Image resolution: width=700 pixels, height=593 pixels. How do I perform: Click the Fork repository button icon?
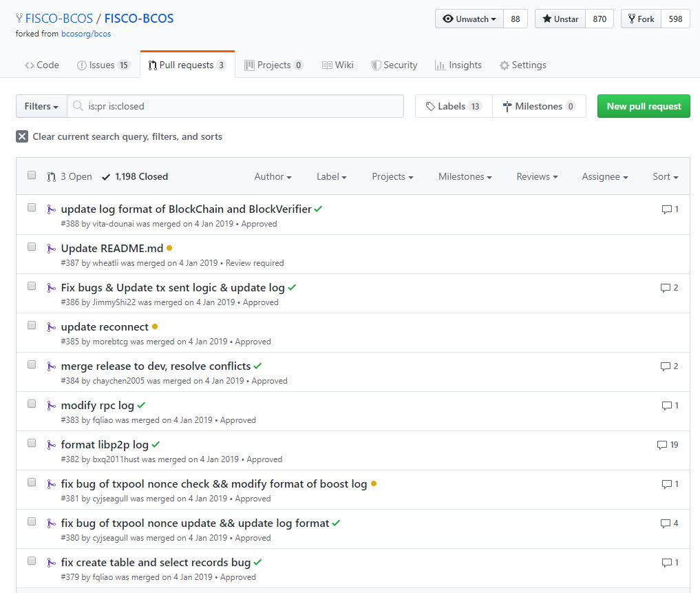tap(632, 19)
